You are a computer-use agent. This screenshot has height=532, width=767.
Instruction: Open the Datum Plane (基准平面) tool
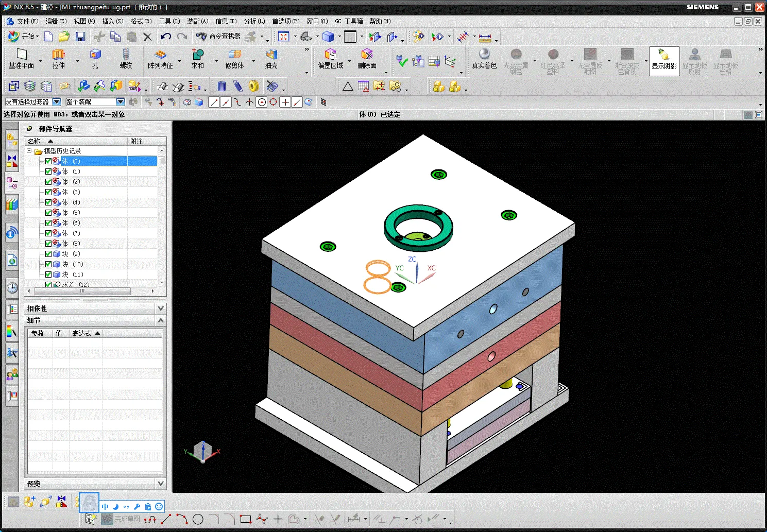21,55
